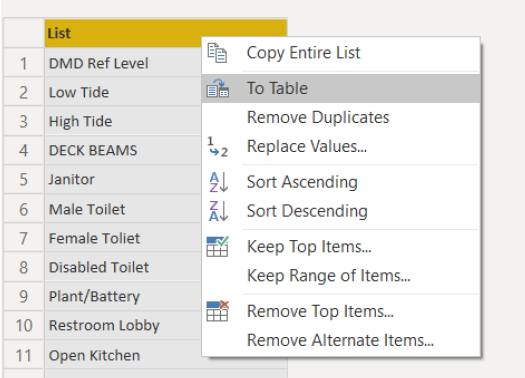Click the Copy Entire List icon

(217, 53)
